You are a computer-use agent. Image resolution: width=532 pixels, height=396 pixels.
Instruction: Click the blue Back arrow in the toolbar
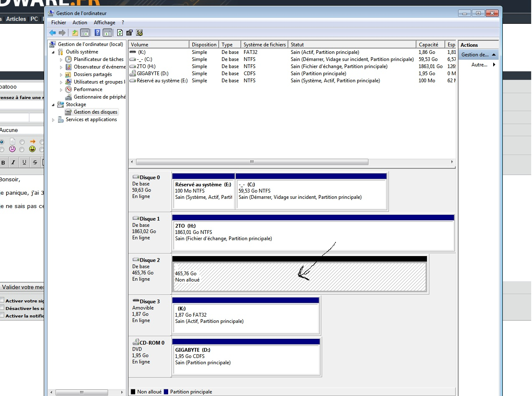tap(53, 33)
